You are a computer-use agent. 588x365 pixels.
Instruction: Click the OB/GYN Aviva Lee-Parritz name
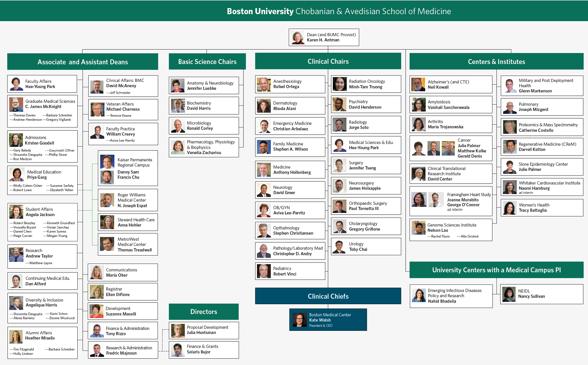coord(289,213)
